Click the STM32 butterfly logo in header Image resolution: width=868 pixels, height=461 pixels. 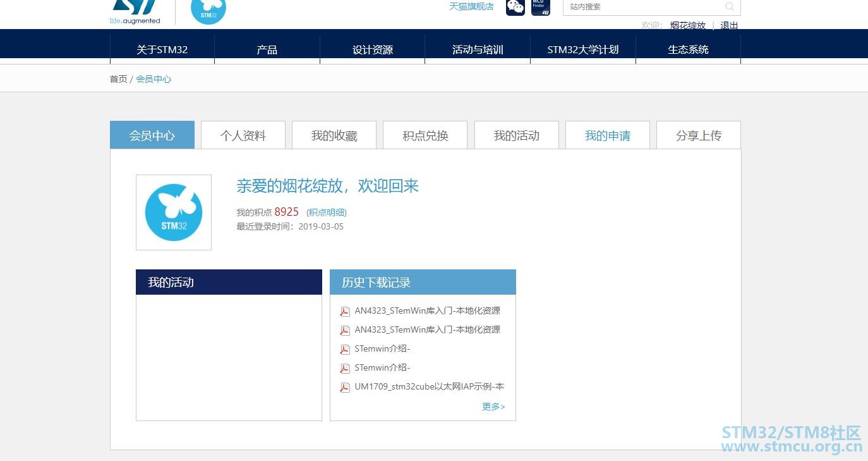pos(208,11)
